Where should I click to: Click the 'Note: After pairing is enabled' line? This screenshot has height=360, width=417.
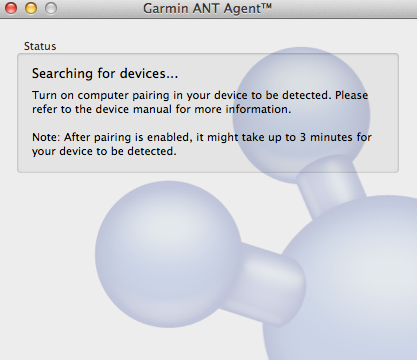click(x=202, y=137)
